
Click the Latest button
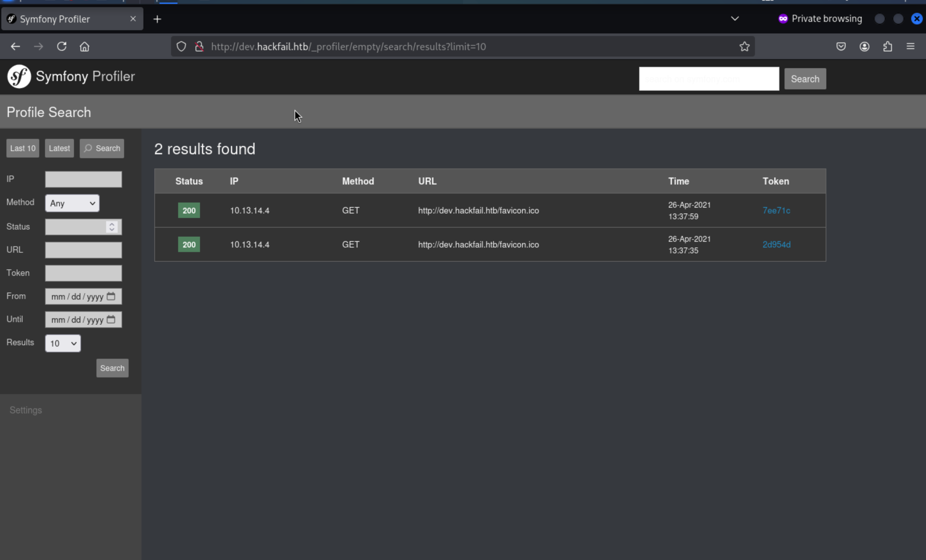coord(59,148)
